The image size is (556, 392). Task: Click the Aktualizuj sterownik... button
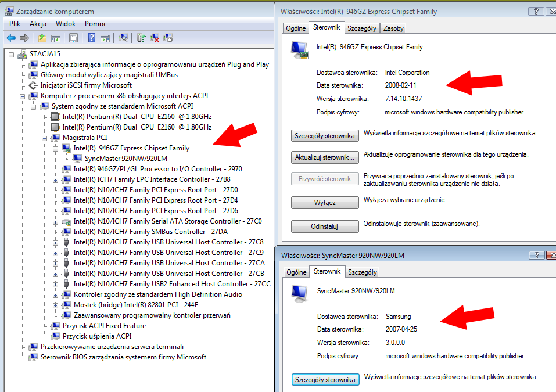tap(324, 157)
